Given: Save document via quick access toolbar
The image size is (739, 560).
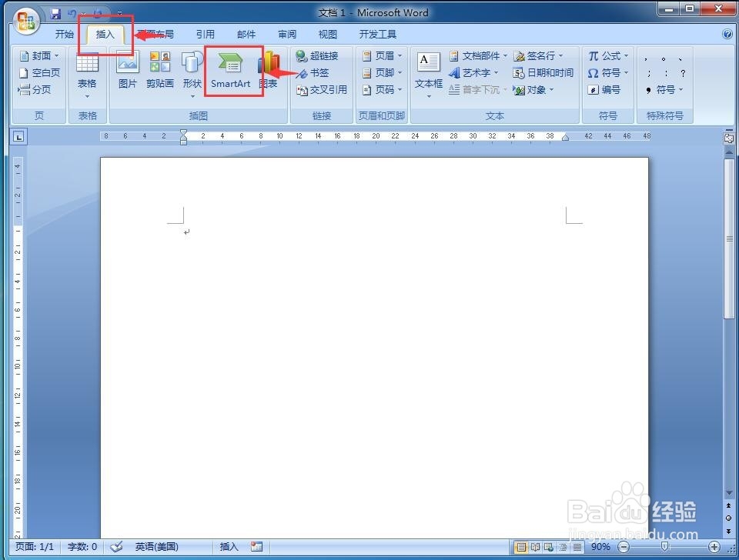Looking at the screenshot, I should [x=55, y=14].
